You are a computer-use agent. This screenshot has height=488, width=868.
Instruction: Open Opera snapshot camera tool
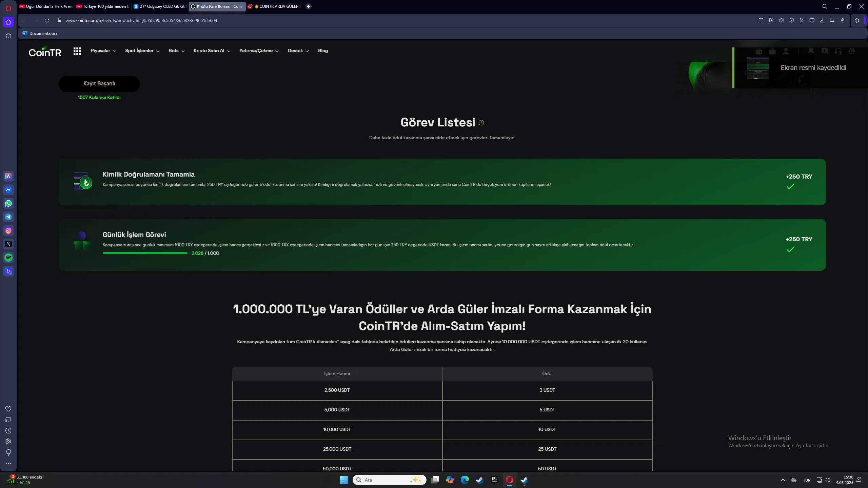pyautogui.click(x=782, y=20)
